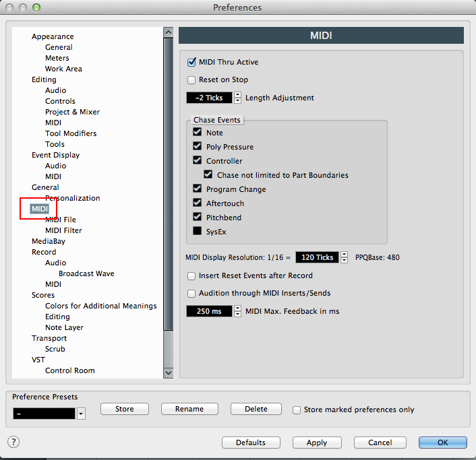Open Audio under Editing
The width and height of the screenshot is (476, 460).
(55, 90)
